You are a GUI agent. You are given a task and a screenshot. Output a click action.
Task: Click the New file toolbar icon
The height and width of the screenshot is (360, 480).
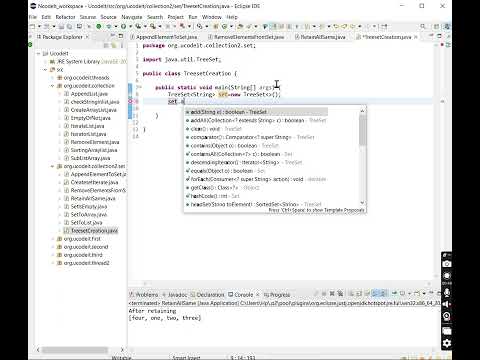click(32, 26)
